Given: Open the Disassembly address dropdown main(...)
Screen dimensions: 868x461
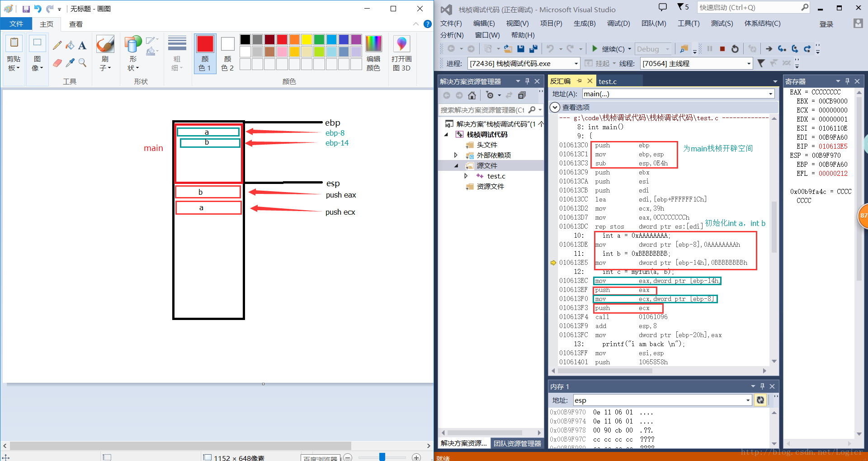Looking at the screenshot, I should pyautogui.click(x=770, y=94).
